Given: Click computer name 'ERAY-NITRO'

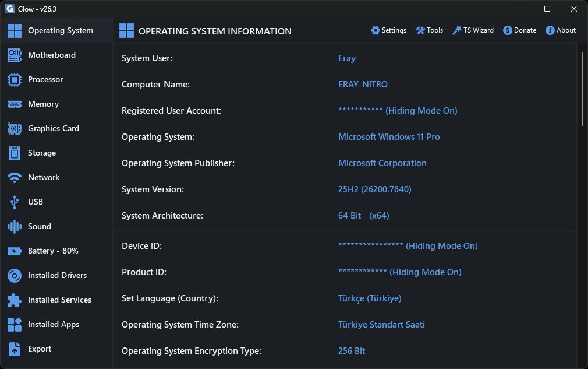Looking at the screenshot, I should (x=363, y=85).
